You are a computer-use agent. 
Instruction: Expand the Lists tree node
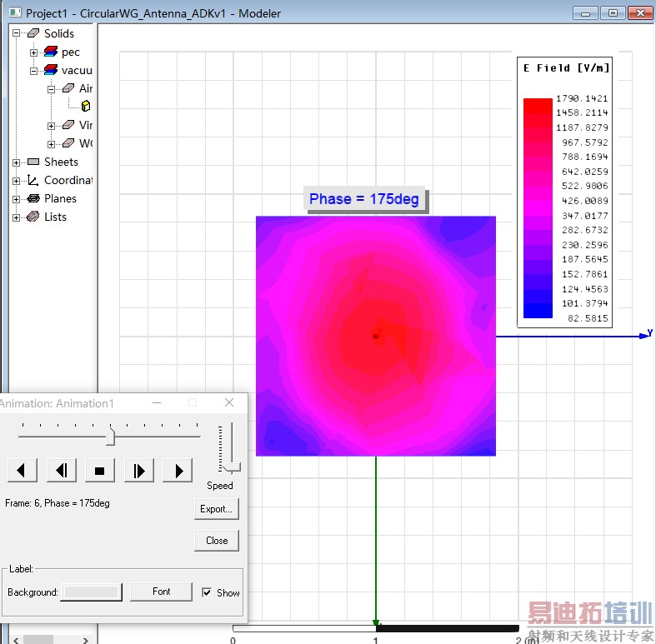pyautogui.click(x=17, y=217)
